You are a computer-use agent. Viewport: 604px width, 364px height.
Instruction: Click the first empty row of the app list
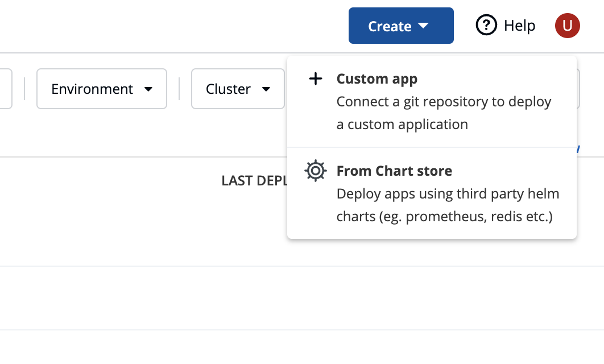[142, 239]
